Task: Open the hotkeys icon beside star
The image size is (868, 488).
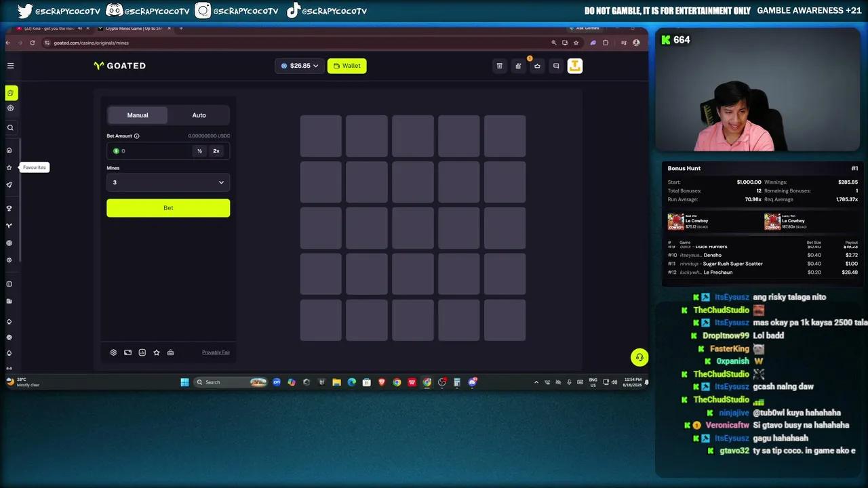Action: [170, 352]
